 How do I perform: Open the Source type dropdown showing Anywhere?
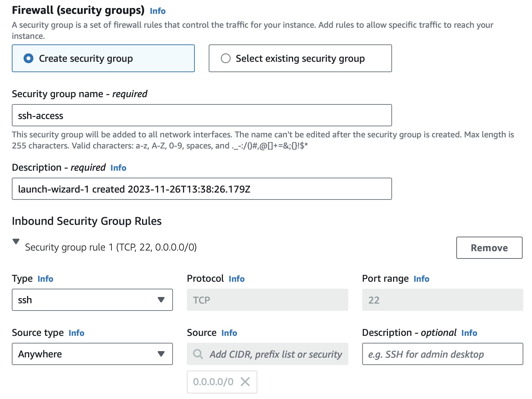pos(92,354)
